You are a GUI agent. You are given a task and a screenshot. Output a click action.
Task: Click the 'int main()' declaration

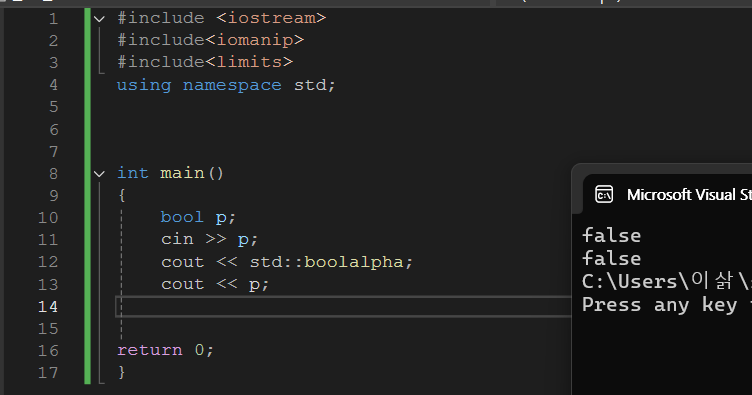tap(170, 173)
